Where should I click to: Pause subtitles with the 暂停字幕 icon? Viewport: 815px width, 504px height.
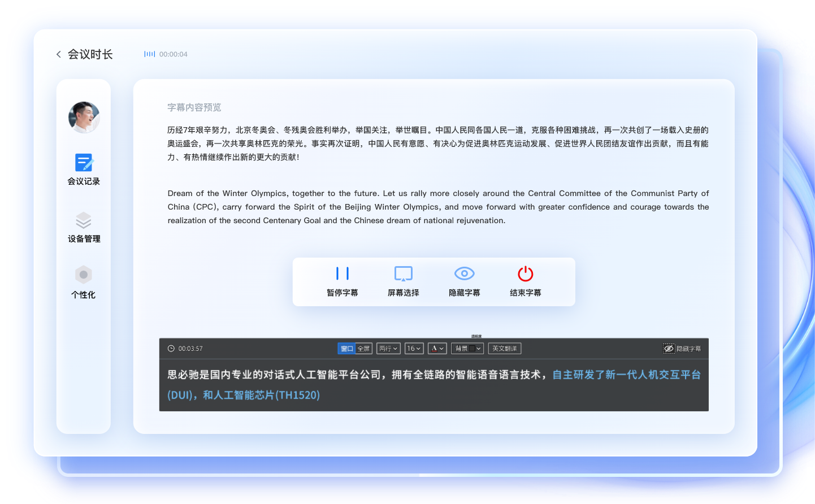(343, 273)
